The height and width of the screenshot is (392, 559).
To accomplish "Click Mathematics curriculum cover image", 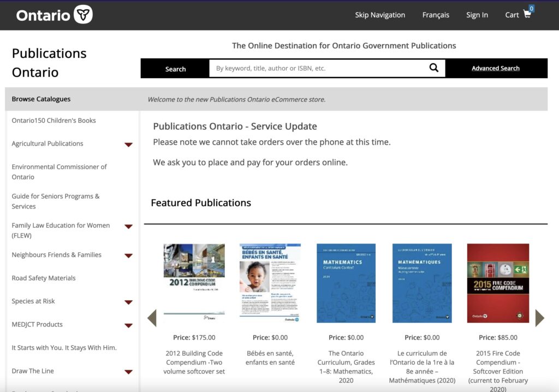I will (346, 283).
